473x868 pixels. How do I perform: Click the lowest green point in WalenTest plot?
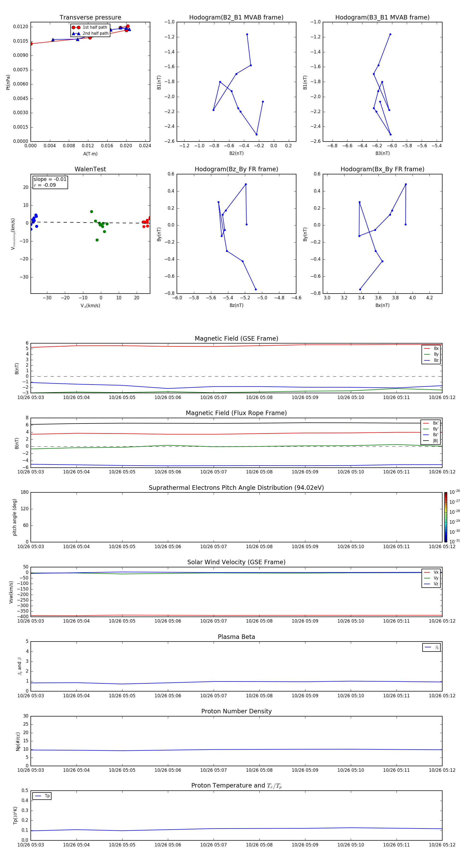pyautogui.click(x=97, y=240)
